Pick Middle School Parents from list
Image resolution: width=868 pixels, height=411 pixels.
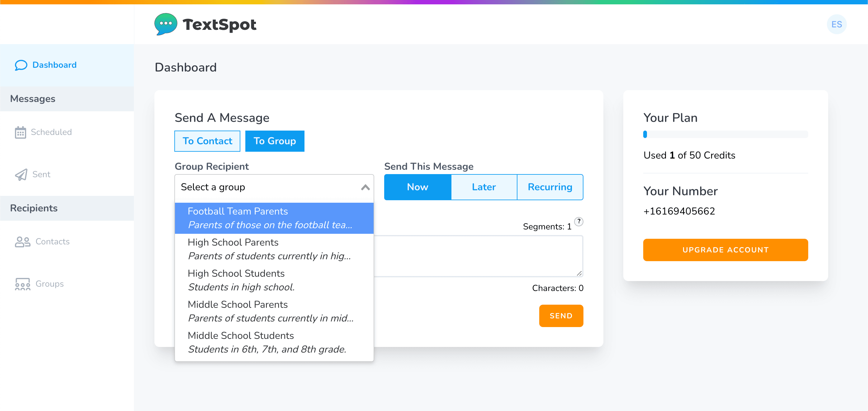pos(274,311)
